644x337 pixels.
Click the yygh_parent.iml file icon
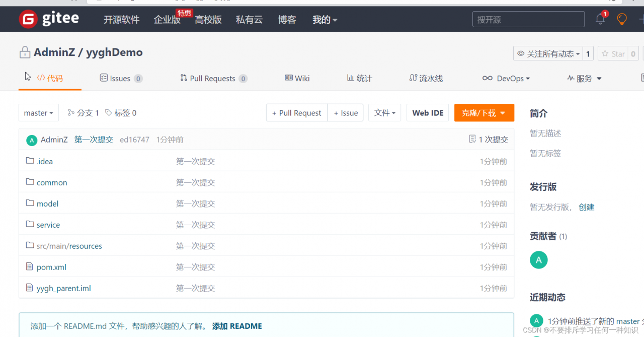click(x=30, y=288)
